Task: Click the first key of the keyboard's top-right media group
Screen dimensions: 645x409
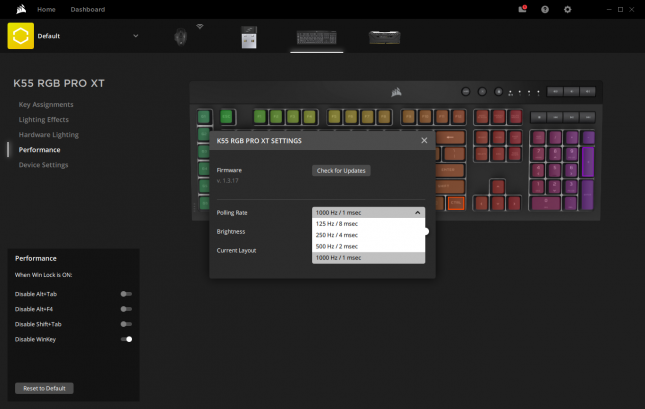Action: pyautogui.click(x=555, y=91)
